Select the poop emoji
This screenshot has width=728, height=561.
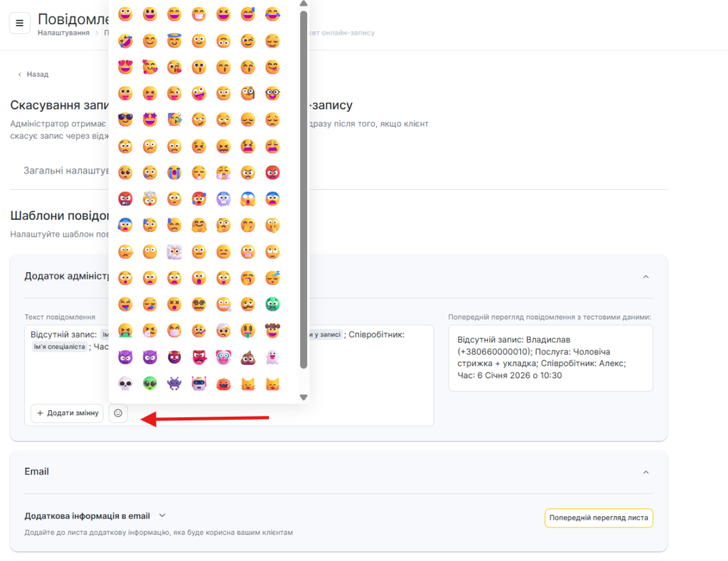click(248, 358)
